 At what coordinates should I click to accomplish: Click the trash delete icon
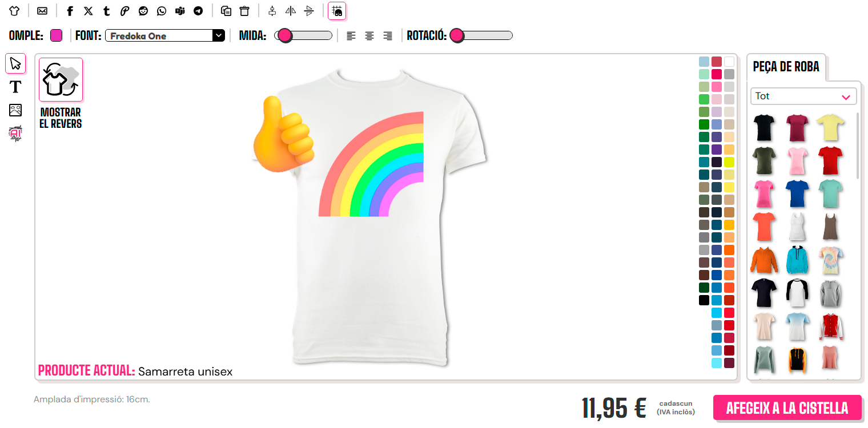coord(244,11)
